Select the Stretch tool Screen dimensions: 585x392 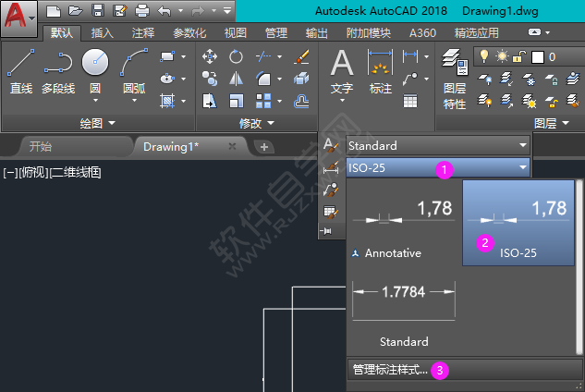[210, 101]
